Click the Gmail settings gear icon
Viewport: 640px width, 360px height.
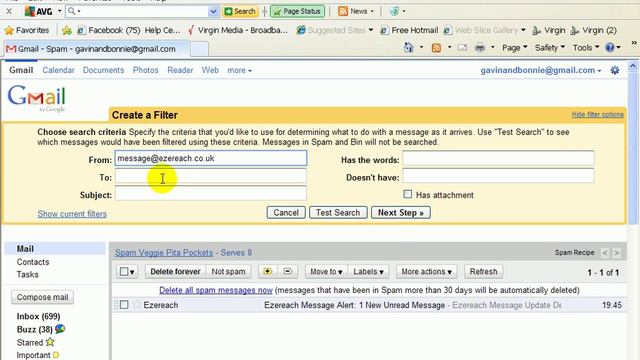coord(615,70)
